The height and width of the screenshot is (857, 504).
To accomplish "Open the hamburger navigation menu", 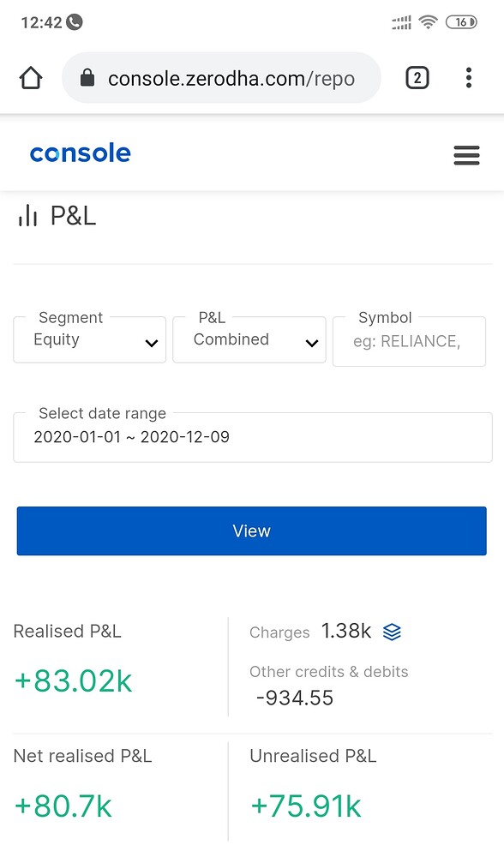I will (466, 155).
